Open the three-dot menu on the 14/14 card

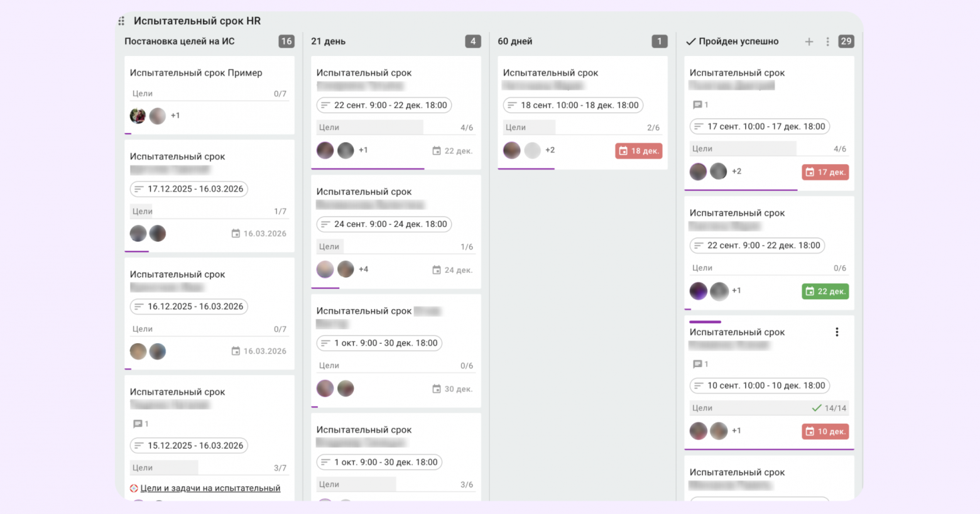pyautogui.click(x=837, y=332)
